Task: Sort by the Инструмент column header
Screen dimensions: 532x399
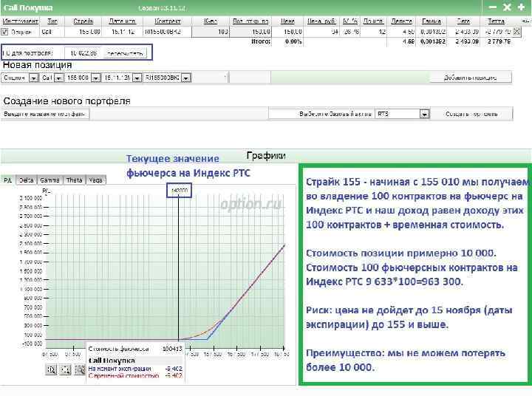Action: pyautogui.click(x=21, y=21)
